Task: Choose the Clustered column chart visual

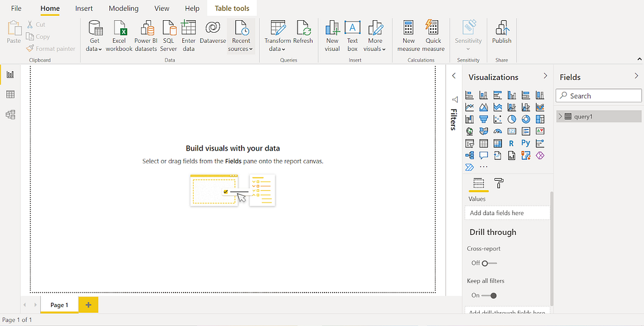Action: tap(512, 95)
